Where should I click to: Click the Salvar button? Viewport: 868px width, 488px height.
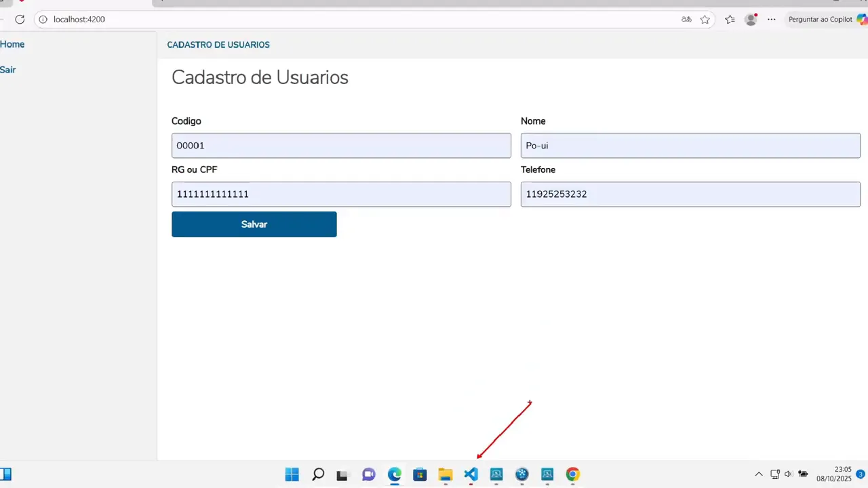254,224
